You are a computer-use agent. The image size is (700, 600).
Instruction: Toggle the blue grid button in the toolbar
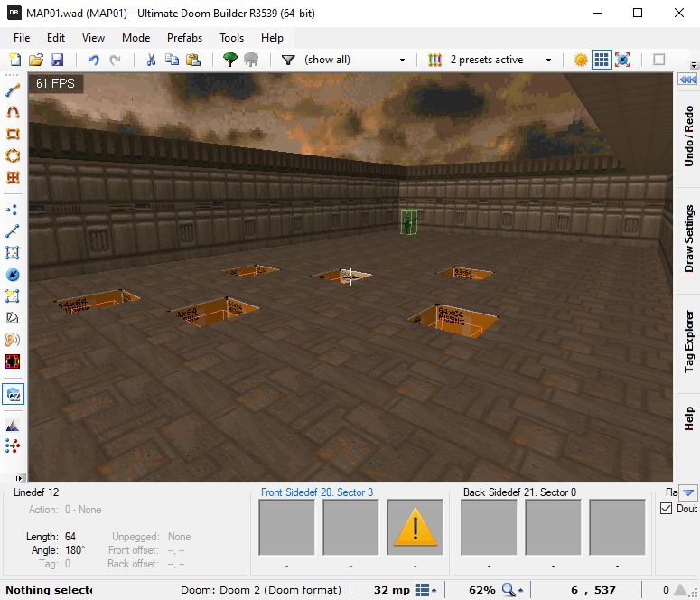602,60
